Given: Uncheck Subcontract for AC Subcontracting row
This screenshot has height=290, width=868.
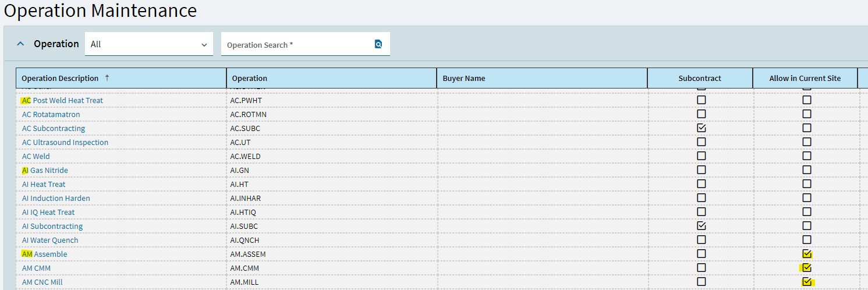Looking at the screenshot, I should (x=702, y=128).
